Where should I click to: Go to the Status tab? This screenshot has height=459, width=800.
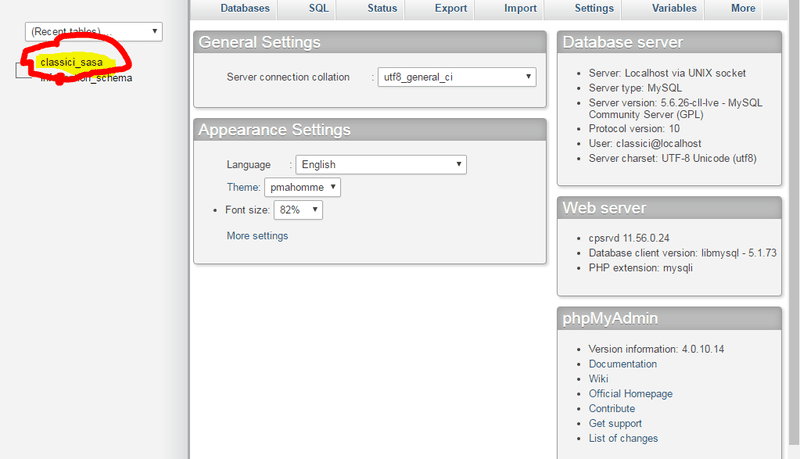click(x=380, y=8)
